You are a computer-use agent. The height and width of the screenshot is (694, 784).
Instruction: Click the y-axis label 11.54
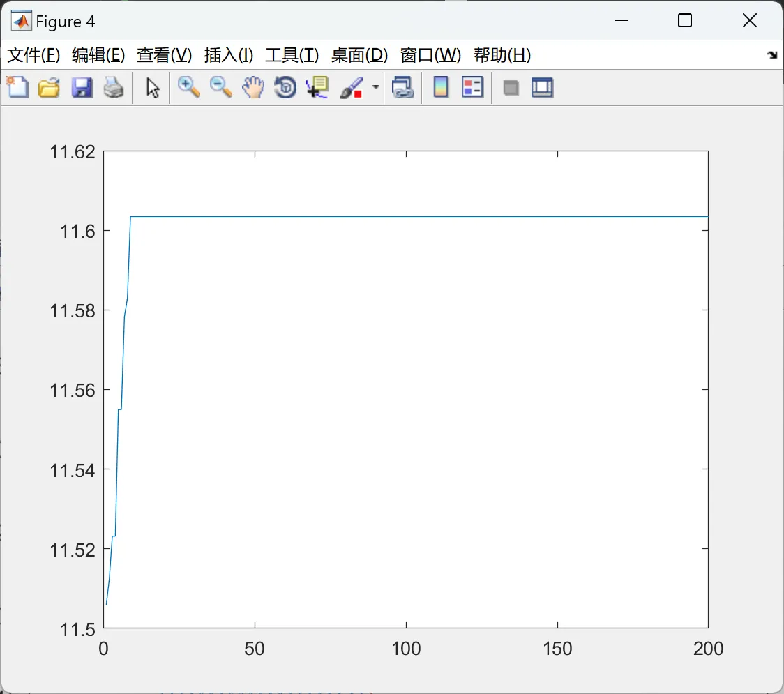tap(72, 471)
